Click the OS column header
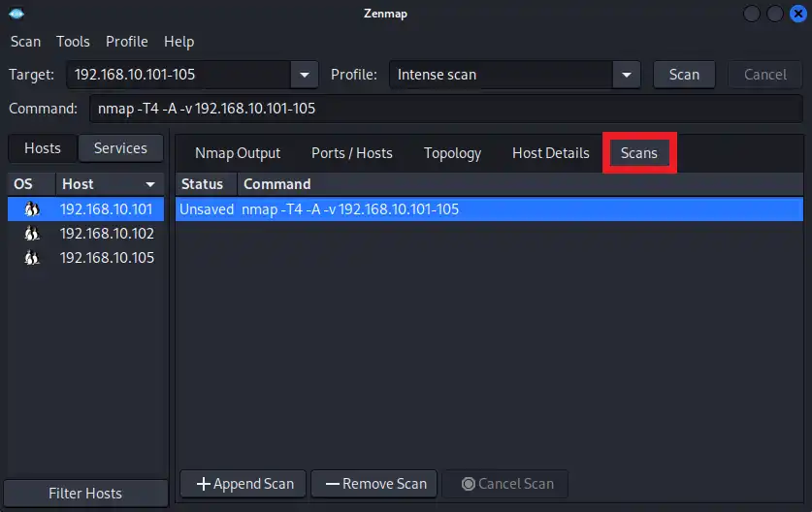The width and height of the screenshot is (812, 512). (31, 184)
